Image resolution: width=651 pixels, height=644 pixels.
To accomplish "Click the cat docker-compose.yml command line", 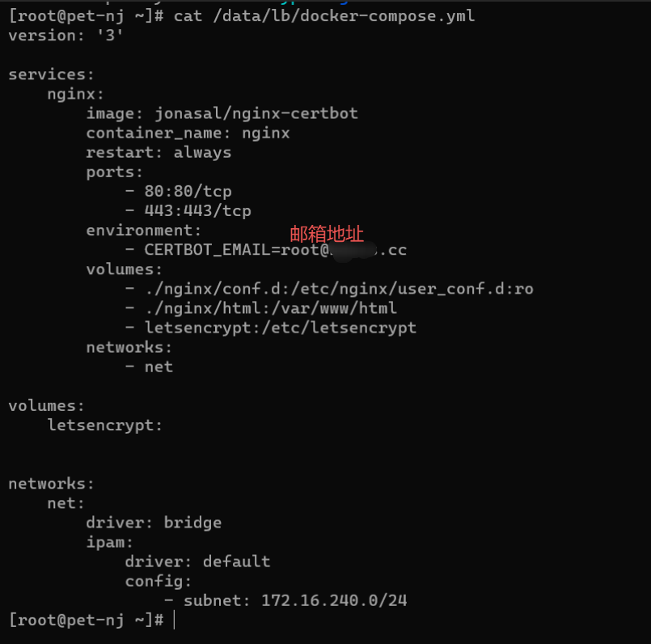I will 323,15.
